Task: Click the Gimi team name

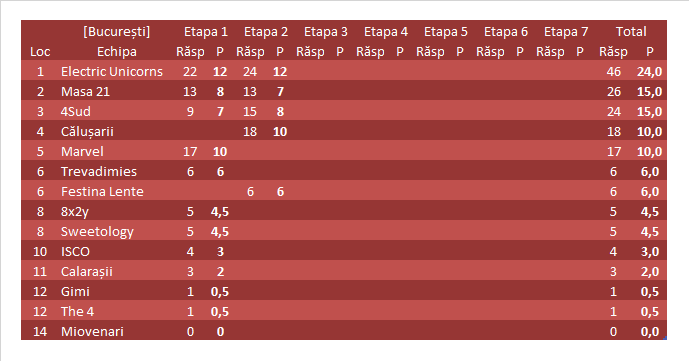Action: pyautogui.click(x=75, y=292)
